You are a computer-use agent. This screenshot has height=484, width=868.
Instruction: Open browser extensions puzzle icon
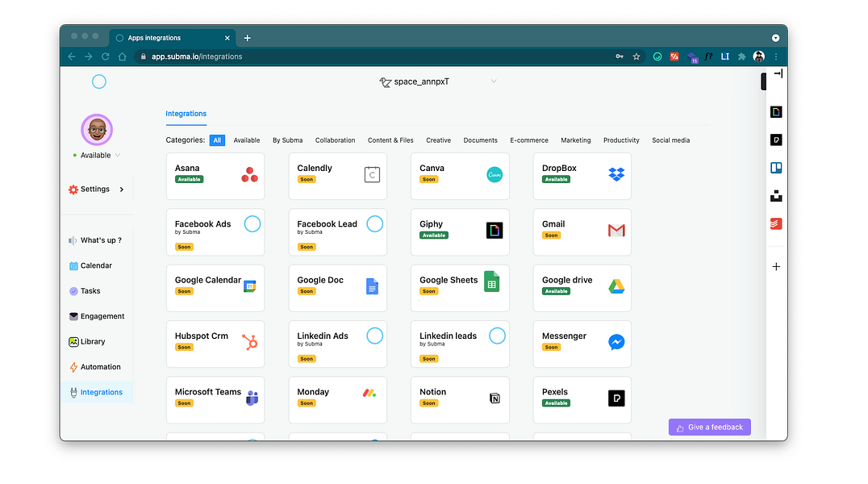[x=742, y=56]
